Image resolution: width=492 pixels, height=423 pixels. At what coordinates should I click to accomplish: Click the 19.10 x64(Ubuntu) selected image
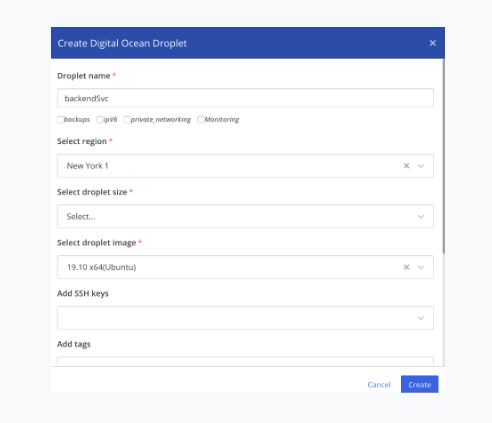(101, 267)
